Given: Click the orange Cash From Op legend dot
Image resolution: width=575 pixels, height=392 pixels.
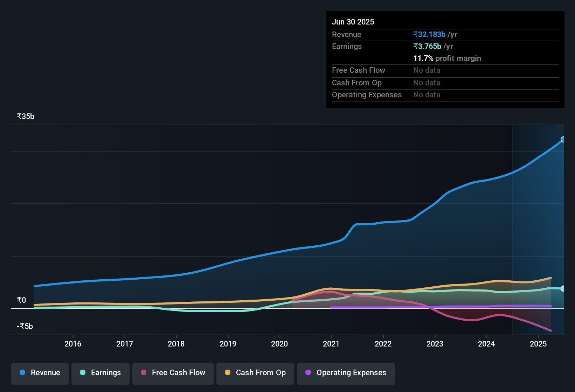Looking at the screenshot, I should tap(228, 373).
